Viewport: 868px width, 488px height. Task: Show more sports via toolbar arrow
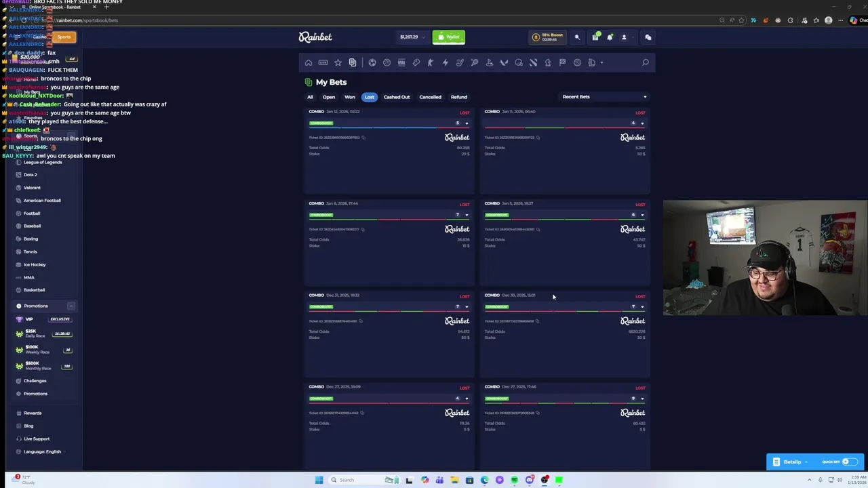(601, 63)
